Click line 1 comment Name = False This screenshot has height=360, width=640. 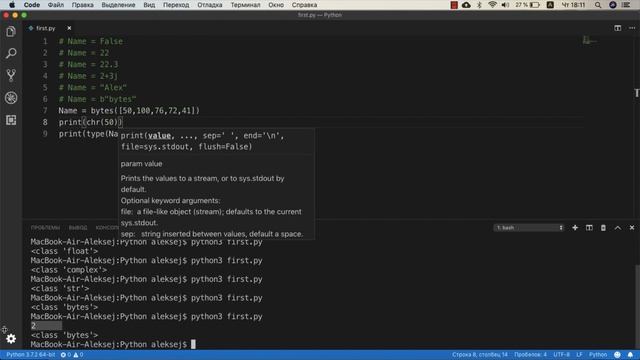tap(91, 41)
